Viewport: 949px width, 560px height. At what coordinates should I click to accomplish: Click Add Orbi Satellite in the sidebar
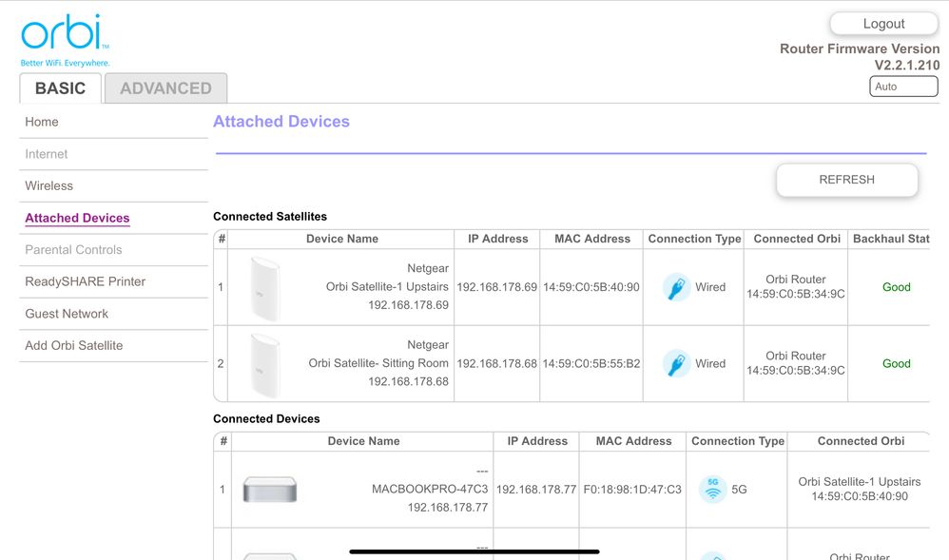point(74,345)
